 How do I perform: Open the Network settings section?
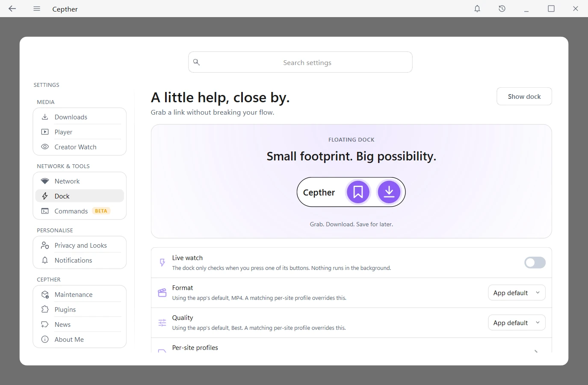[80, 181]
